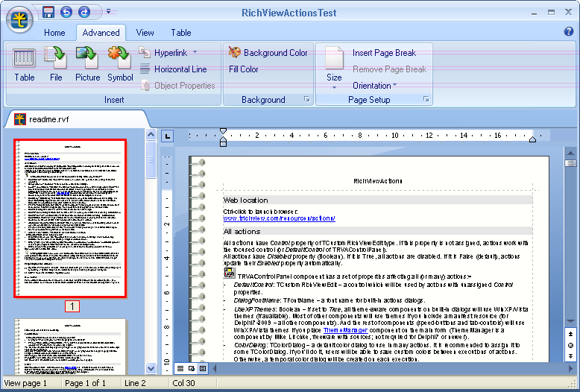Switch to the Table ribbon tab

coord(181,33)
